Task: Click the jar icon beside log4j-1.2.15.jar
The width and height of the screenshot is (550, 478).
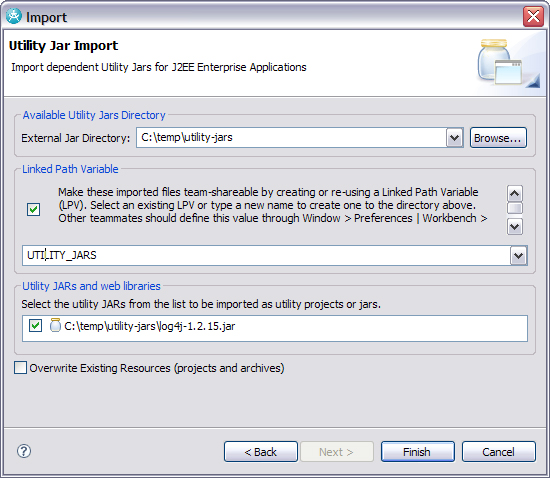Action: pos(55,325)
